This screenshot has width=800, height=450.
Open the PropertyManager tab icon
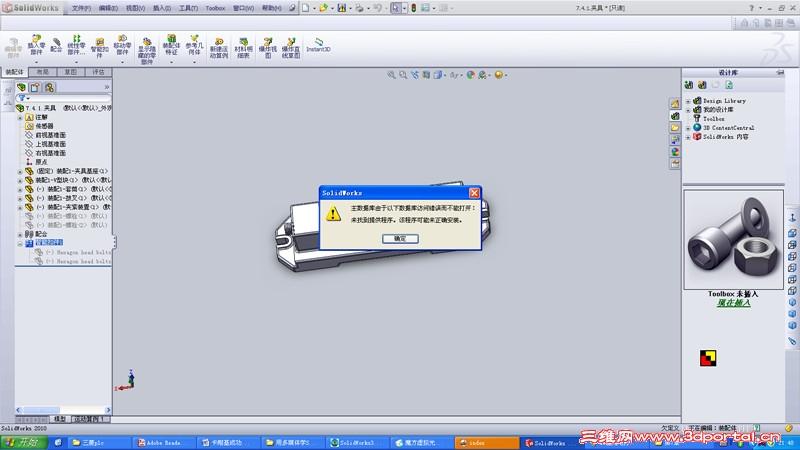point(35,87)
